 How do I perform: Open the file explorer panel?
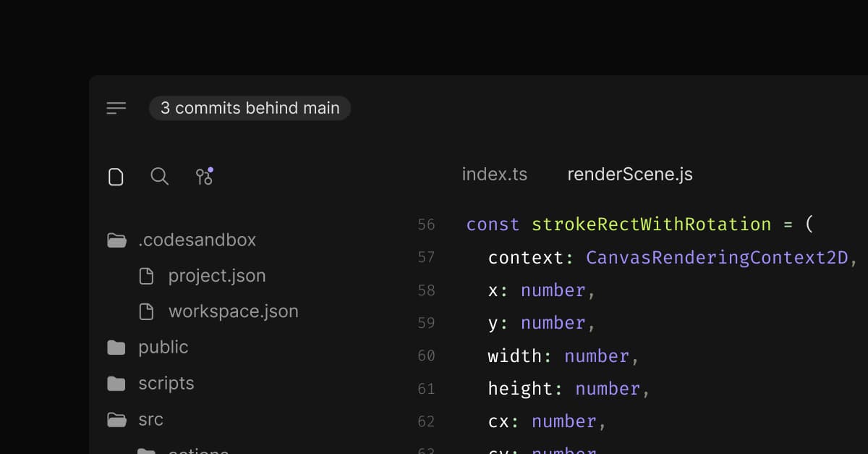116,176
